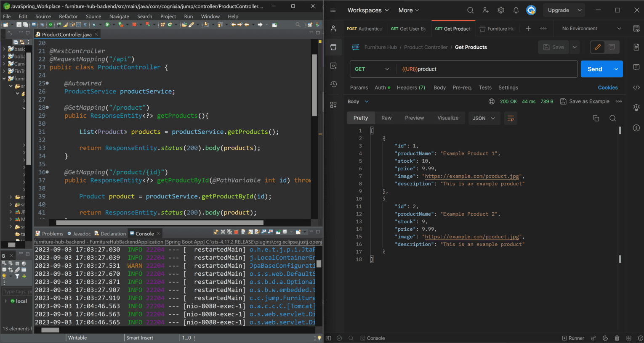Open the Workspaces dropdown

[368, 10]
